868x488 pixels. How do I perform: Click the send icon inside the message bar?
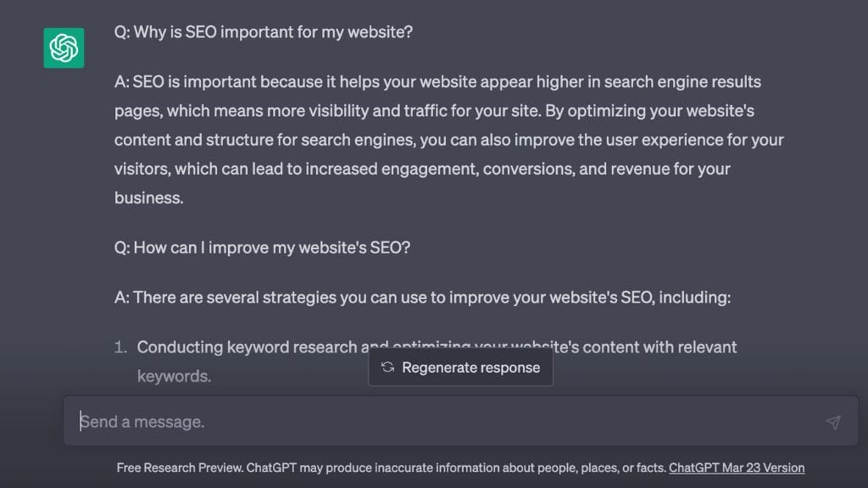[x=832, y=421]
